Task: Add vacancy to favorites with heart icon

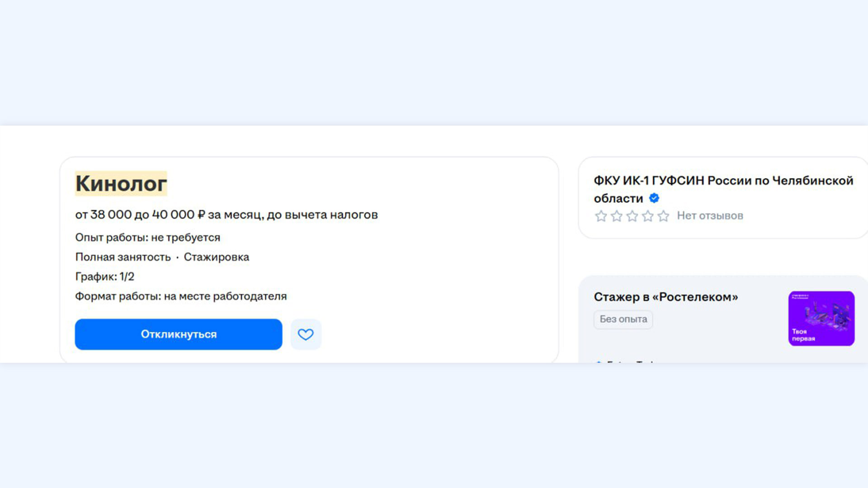Action: click(306, 334)
